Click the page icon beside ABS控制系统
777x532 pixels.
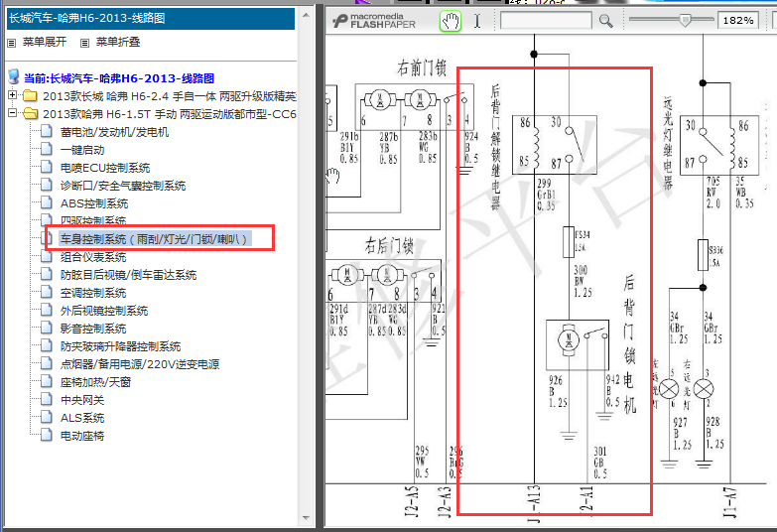pyautogui.click(x=46, y=202)
